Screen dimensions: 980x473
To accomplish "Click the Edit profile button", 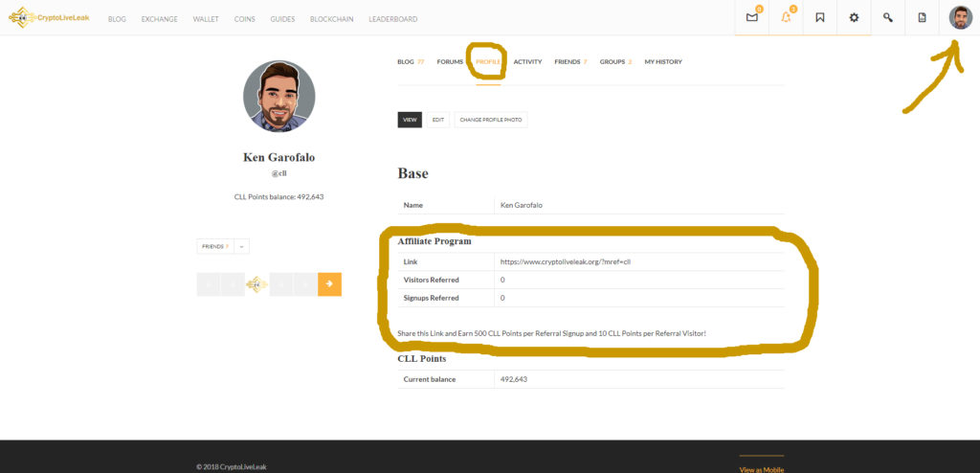I will tap(438, 120).
